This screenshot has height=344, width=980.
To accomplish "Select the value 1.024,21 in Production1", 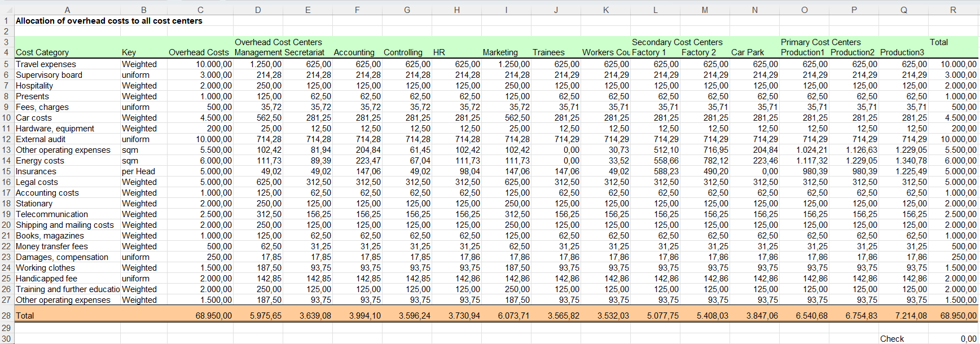I will [x=812, y=150].
